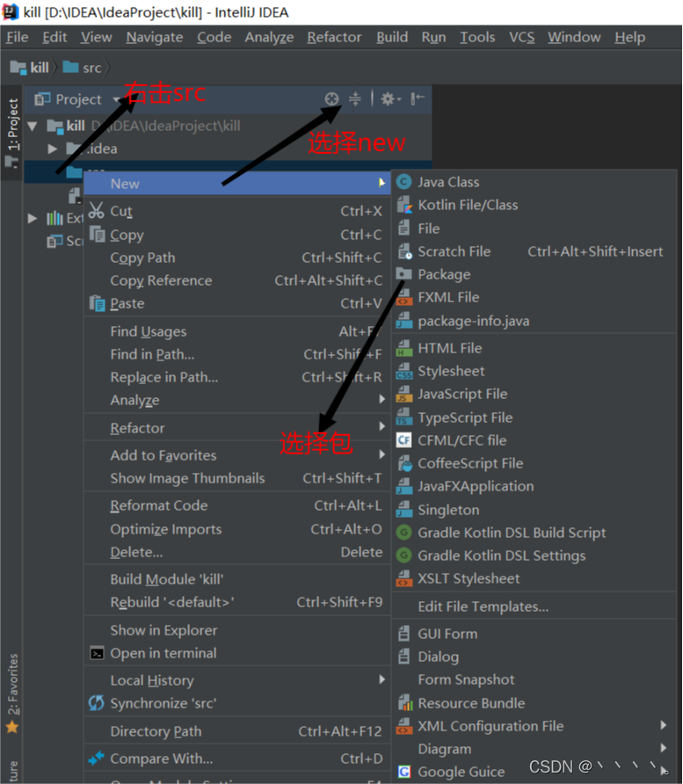Click the Copy icon in context menu
The height and width of the screenshot is (784, 683).
pos(97,234)
